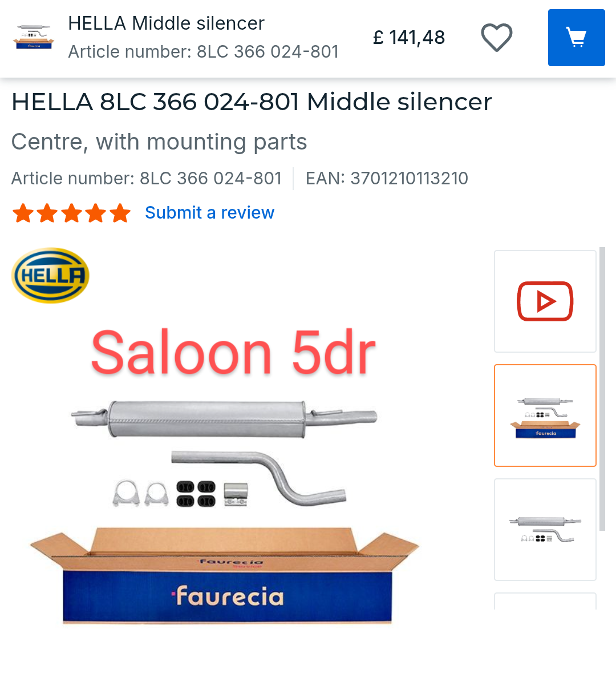Screen dimensions: 616x698
Task: Click the first orange rating star
Action: coord(23,213)
